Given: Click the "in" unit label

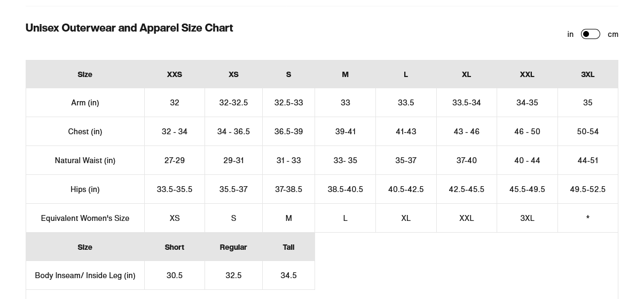Looking at the screenshot, I should pos(570,34).
